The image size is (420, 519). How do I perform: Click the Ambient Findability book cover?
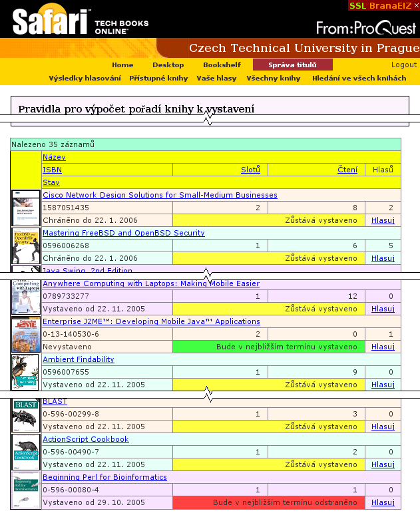(26, 372)
